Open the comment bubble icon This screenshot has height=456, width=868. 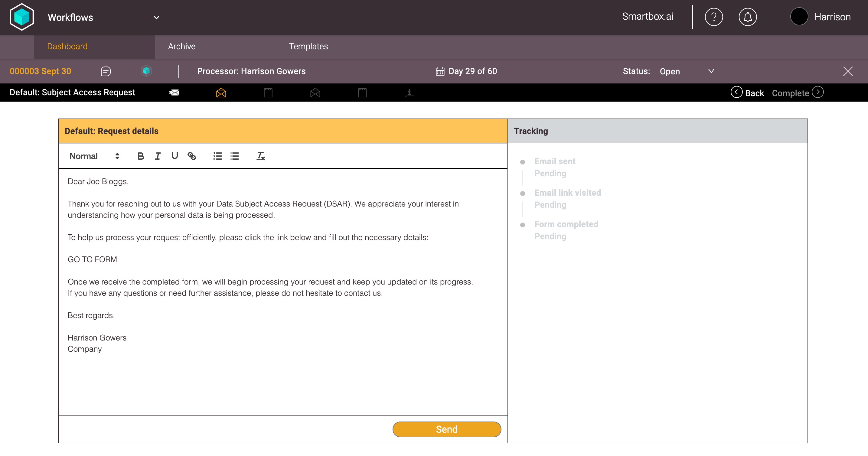106,71
